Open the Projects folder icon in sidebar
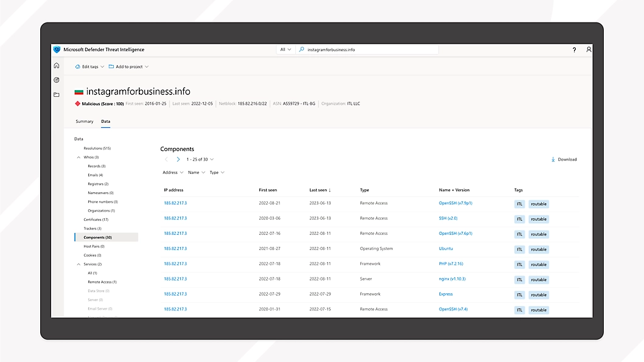This screenshot has width=644, height=362. pyautogui.click(x=57, y=94)
